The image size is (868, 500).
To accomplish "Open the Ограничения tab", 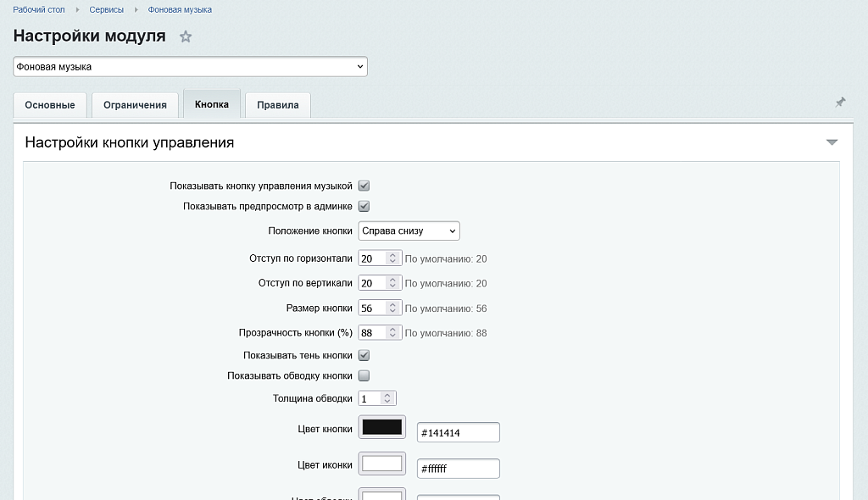I will (x=135, y=105).
